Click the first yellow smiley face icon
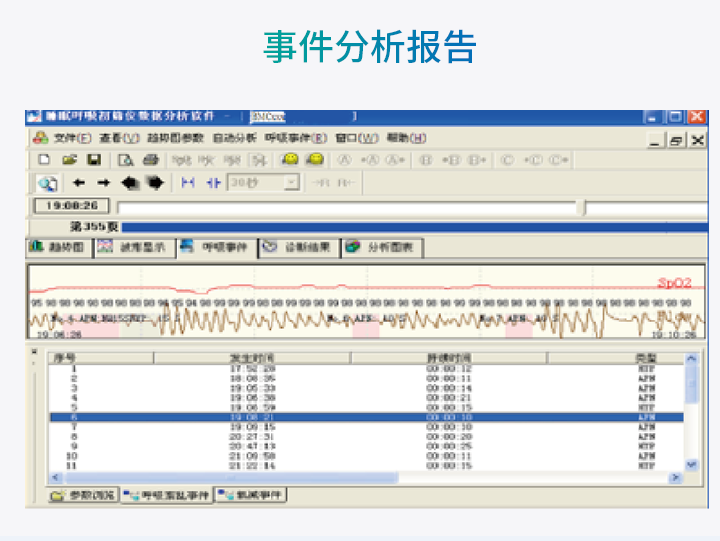 (x=290, y=159)
